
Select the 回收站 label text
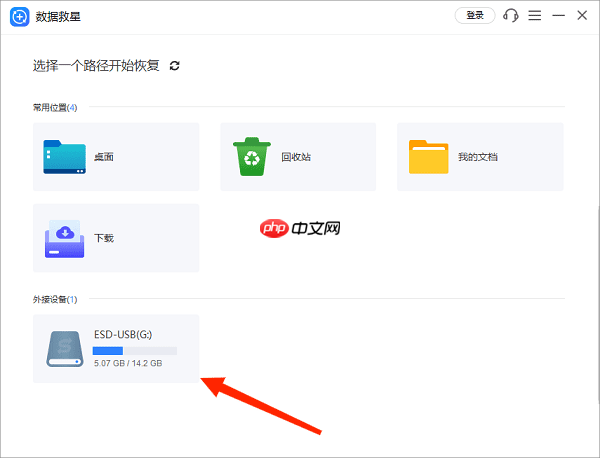pos(296,157)
